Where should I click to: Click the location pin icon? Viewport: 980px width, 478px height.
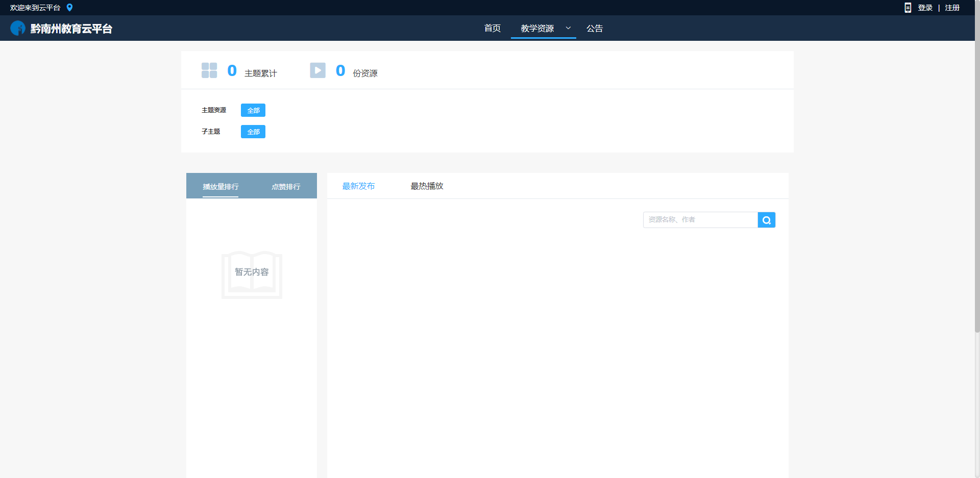[x=70, y=8]
